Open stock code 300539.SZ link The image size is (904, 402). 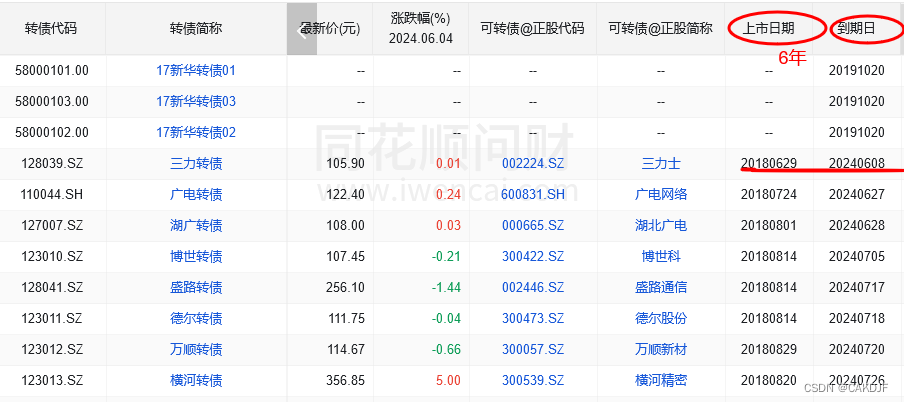[533, 381]
